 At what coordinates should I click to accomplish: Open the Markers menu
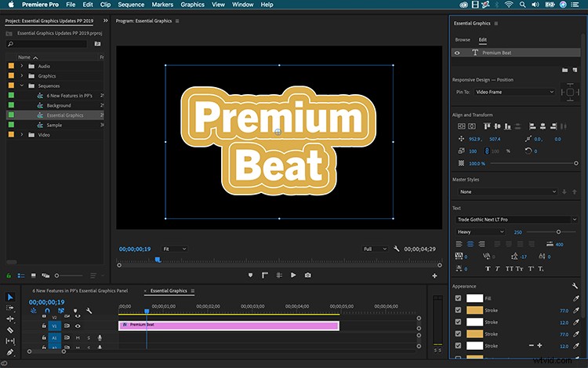pos(162,5)
